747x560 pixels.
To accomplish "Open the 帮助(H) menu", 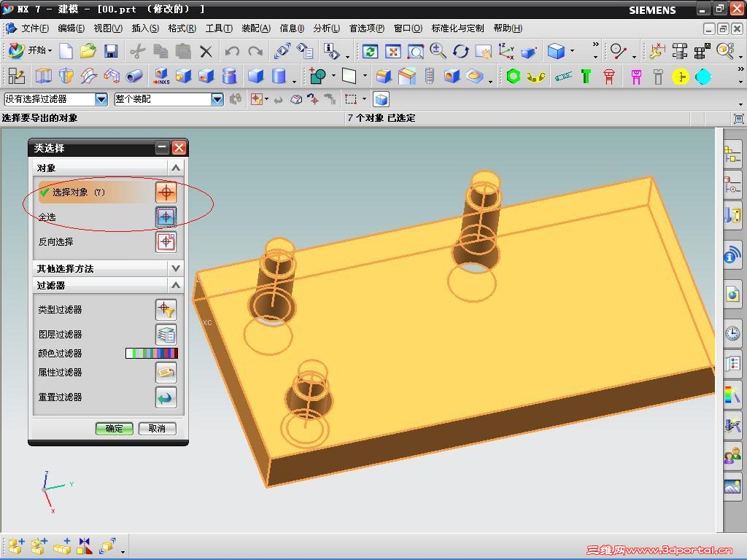I will (508, 28).
